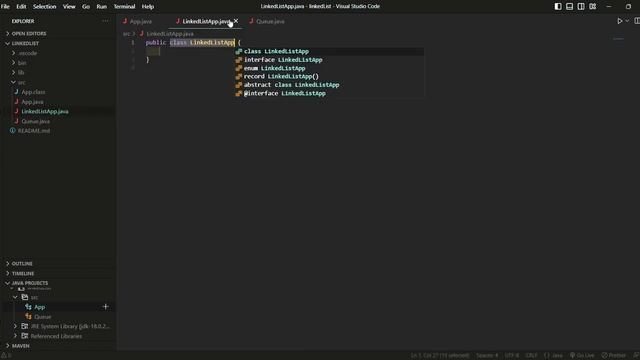
Task: Open README.md in the Explorer
Action: tap(34, 131)
